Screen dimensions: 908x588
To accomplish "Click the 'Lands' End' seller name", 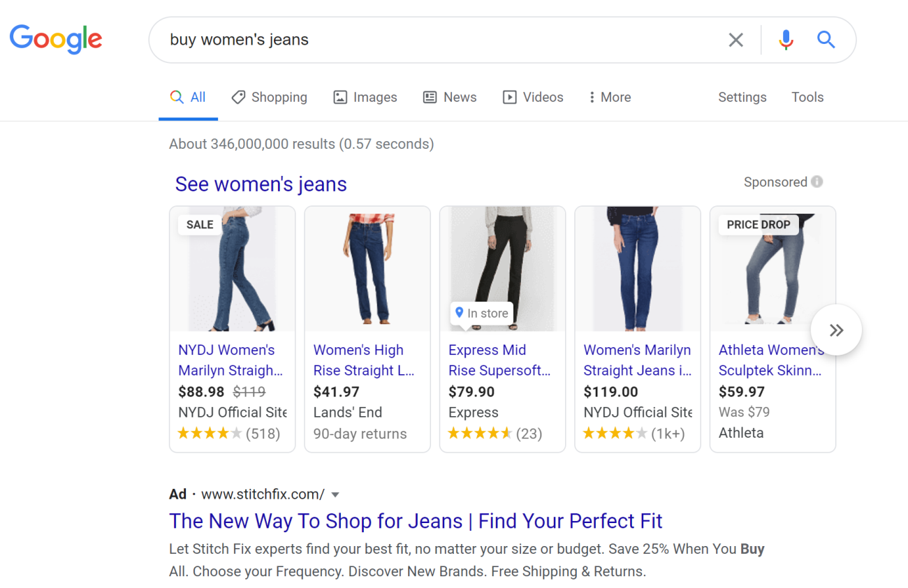I will pos(348,413).
